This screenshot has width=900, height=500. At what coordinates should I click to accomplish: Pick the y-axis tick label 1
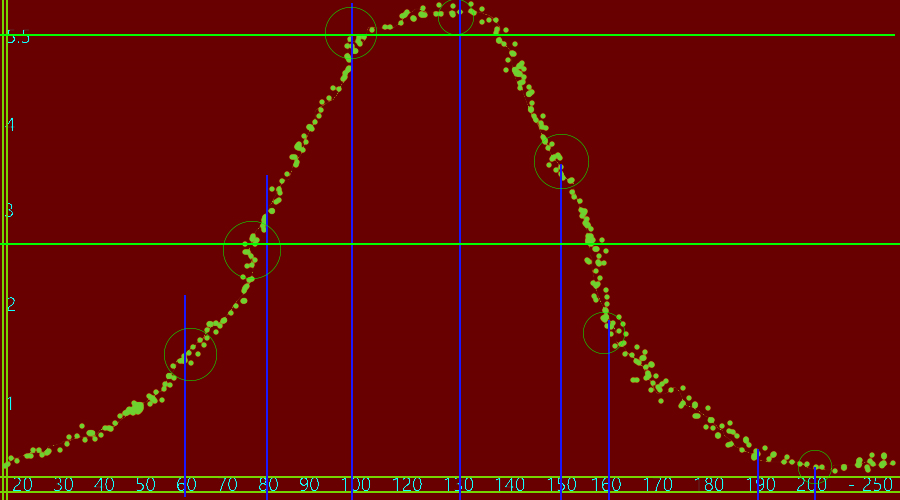click(10, 404)
